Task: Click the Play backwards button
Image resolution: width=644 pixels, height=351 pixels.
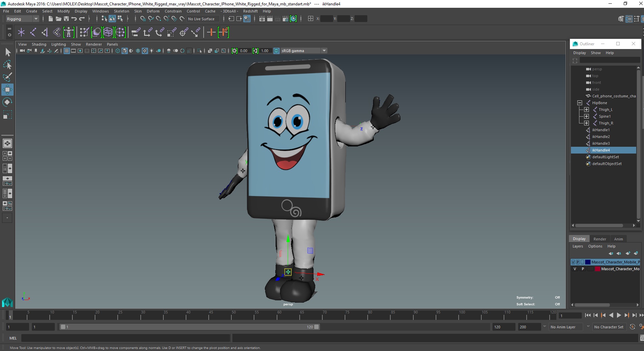Action: click(x=611, y=315)
